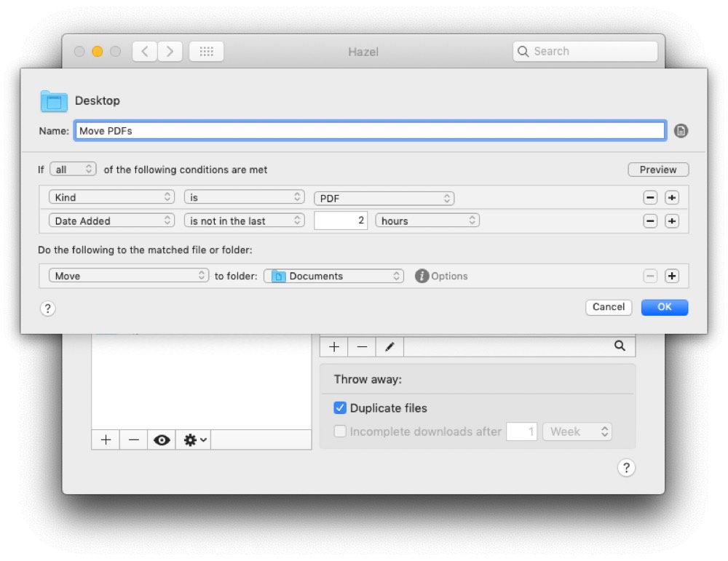Open the Kind condition dropdown
The height and width of the screenshot is (561, 728).
111,197
